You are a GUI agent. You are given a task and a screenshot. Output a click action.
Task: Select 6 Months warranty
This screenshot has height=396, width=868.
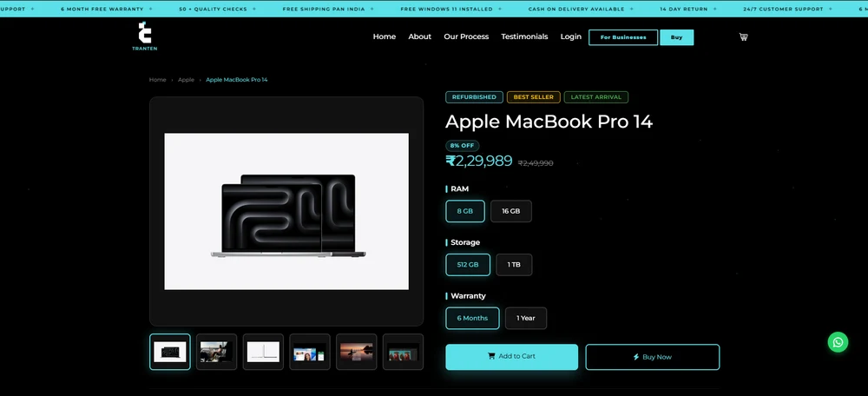tap(472, 319)
